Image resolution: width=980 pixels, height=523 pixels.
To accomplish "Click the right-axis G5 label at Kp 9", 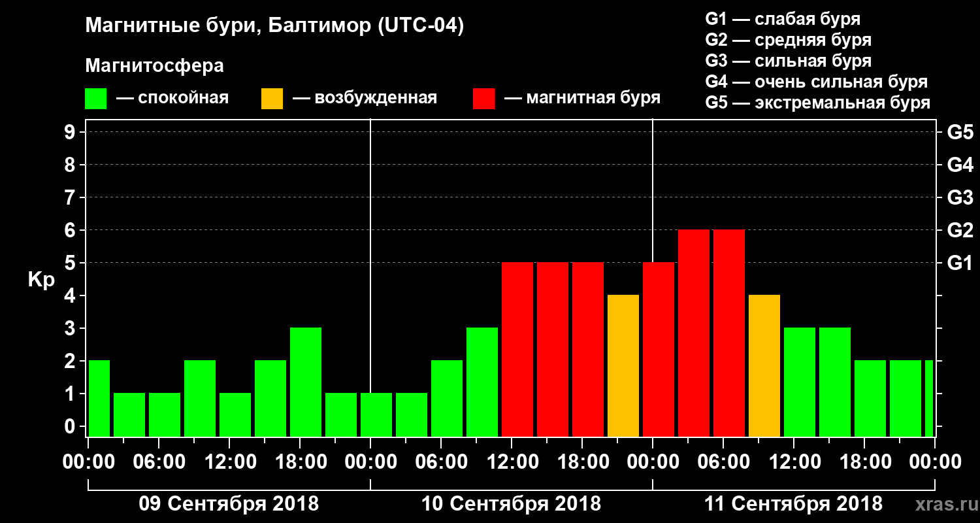I will [x=960, y=132].
